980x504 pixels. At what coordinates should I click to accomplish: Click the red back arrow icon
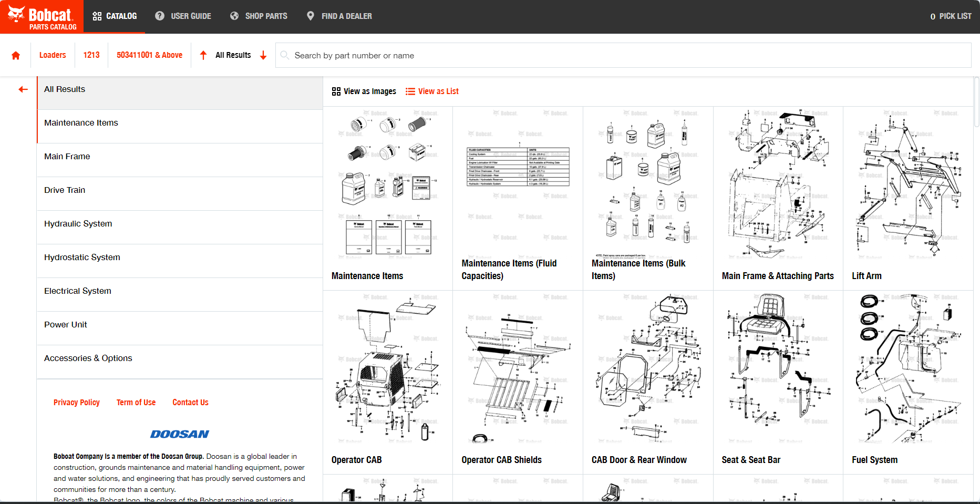point(23,89)
